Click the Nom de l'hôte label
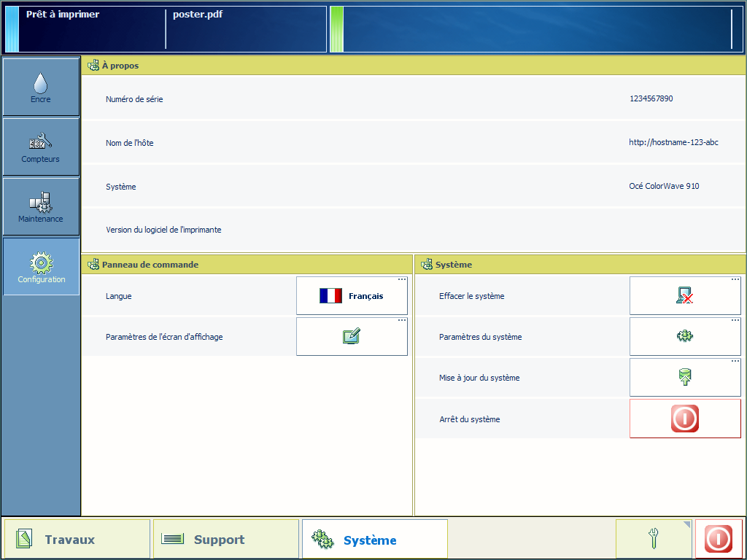The height and width of the screenshot is (560, 747). pos(130,143)
